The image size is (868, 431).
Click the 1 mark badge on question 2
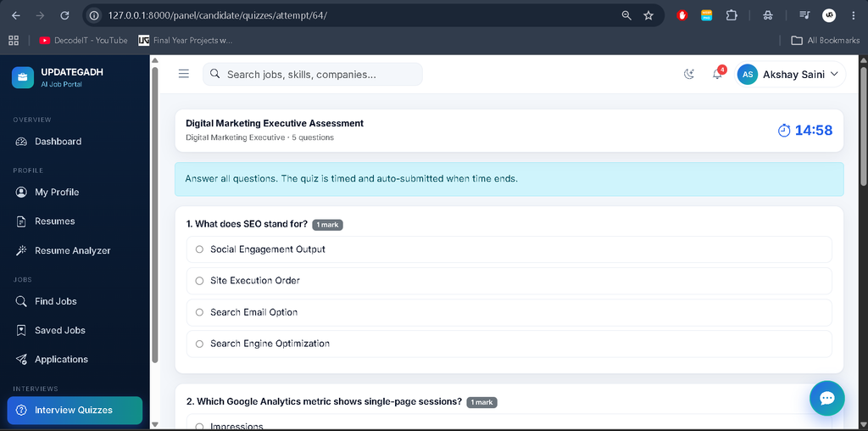[481, 402]
